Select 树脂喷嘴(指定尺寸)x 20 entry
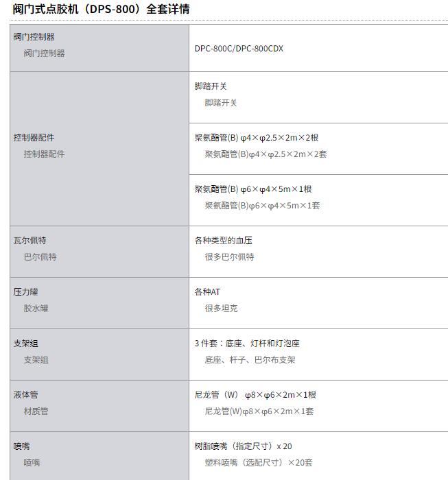The width and height of the screenshot is (448, 480). click(243, 446)
